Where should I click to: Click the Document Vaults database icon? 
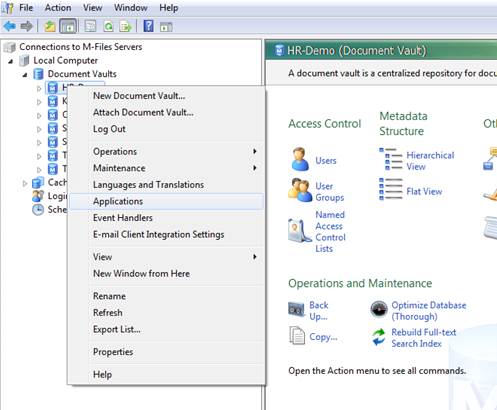point(39,74)
